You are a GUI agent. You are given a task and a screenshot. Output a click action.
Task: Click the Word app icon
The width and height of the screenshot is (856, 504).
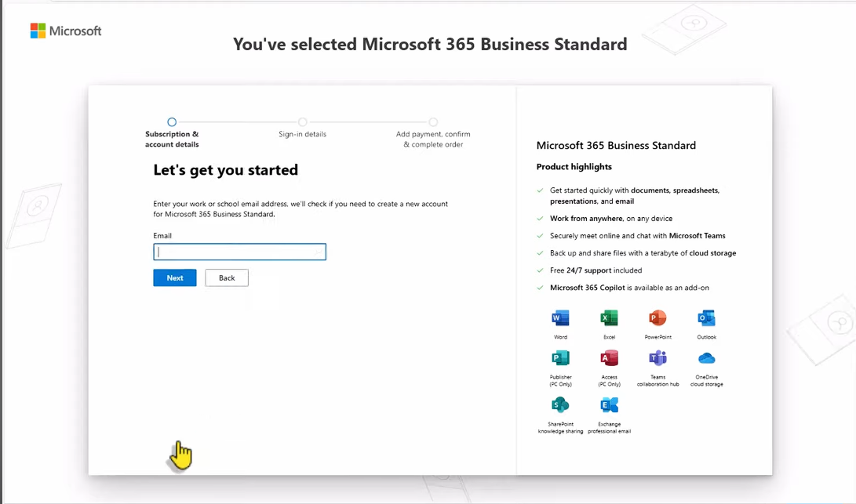(x=560, y=318)
